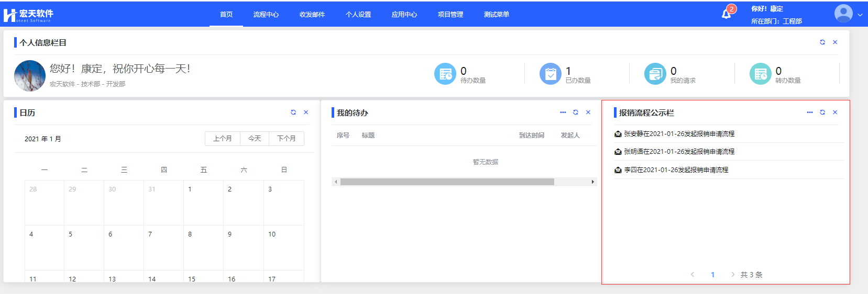This screenshot has width=868, height=294.
Task: Open more options in 我的待办 panel
Action: tap(563, 112)
